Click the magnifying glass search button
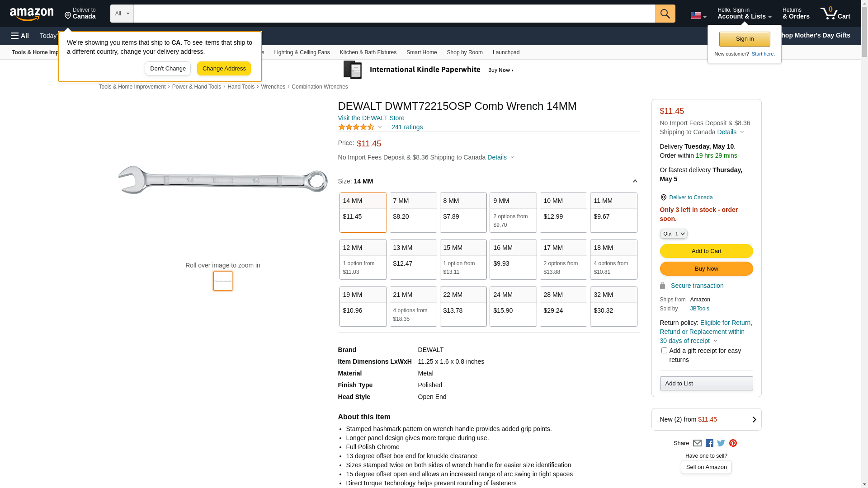This screenshot has width=868, height=488. click(665, 14)
